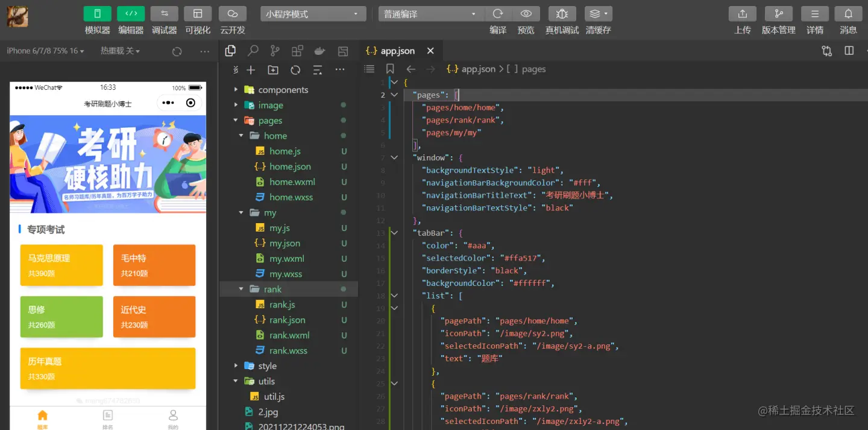Image resolution: width=868 pixels, height=430 pixels.
Task: Toggle the 编辑器 editor panel button
Action: (x=131, y=14)
